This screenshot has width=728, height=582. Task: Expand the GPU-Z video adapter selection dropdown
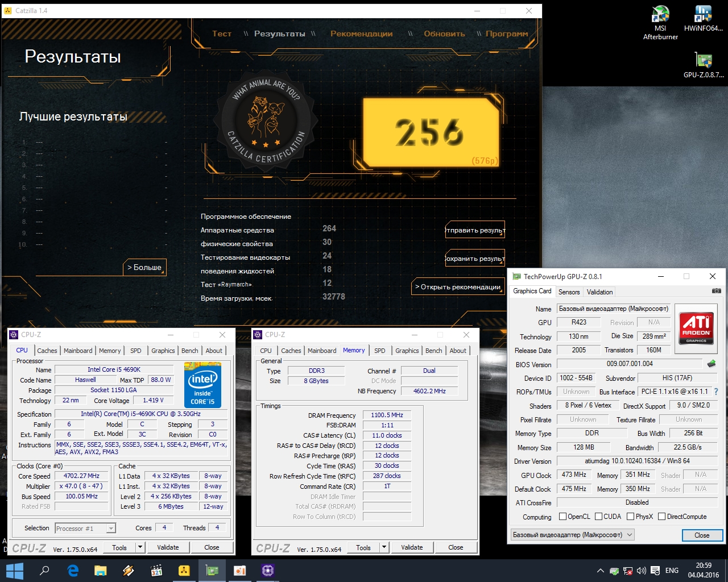pos(630,535)
